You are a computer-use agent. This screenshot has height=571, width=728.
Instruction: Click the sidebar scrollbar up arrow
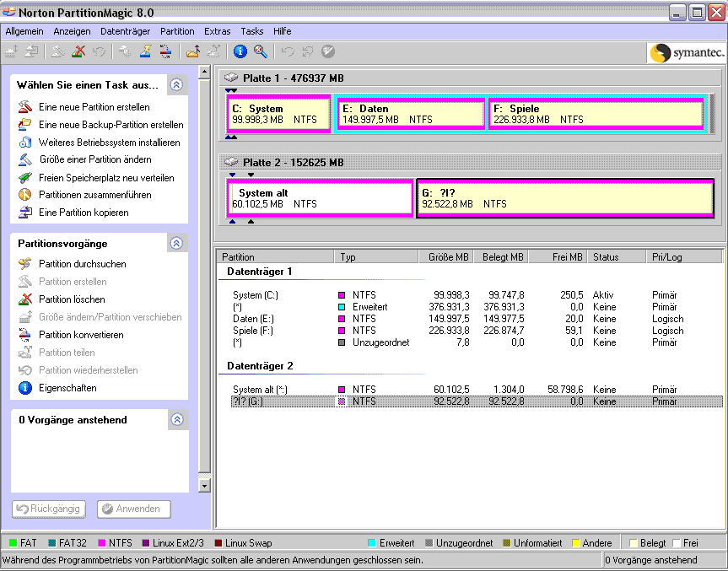pos(204,72)
